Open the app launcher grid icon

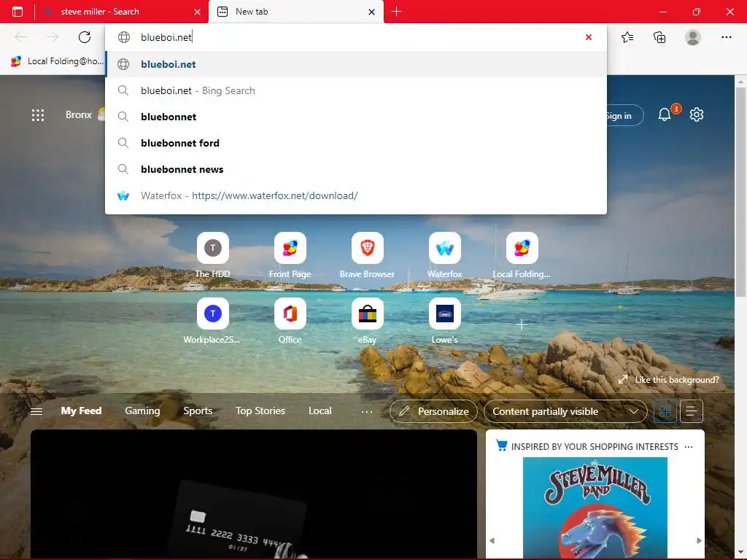pos(38,114)
